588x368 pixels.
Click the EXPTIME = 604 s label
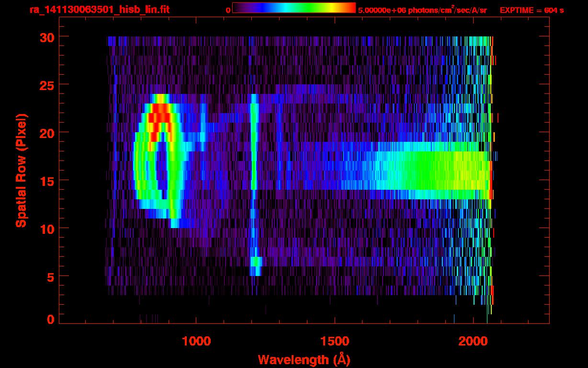tap(531, 10)
